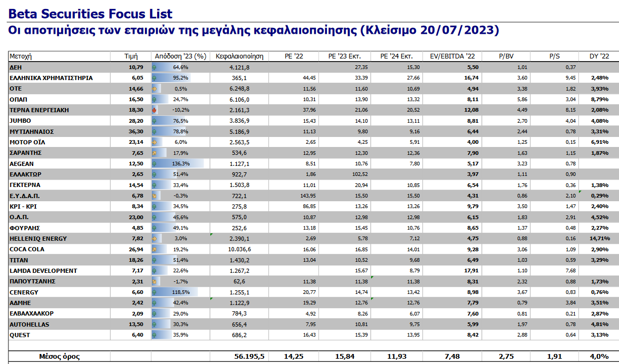Click the green up arrow in ΔΕΗ row
The image size is (619, 364).
[x=154, y=67]
